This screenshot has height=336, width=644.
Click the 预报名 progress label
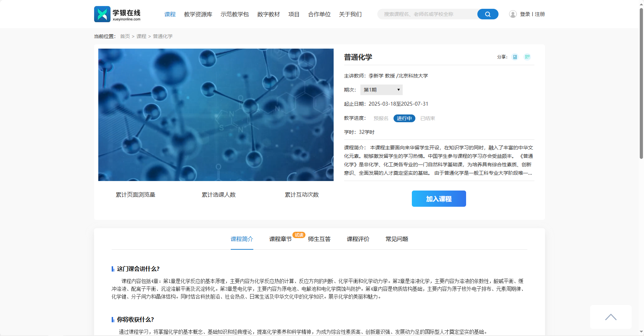click(381, 118)
